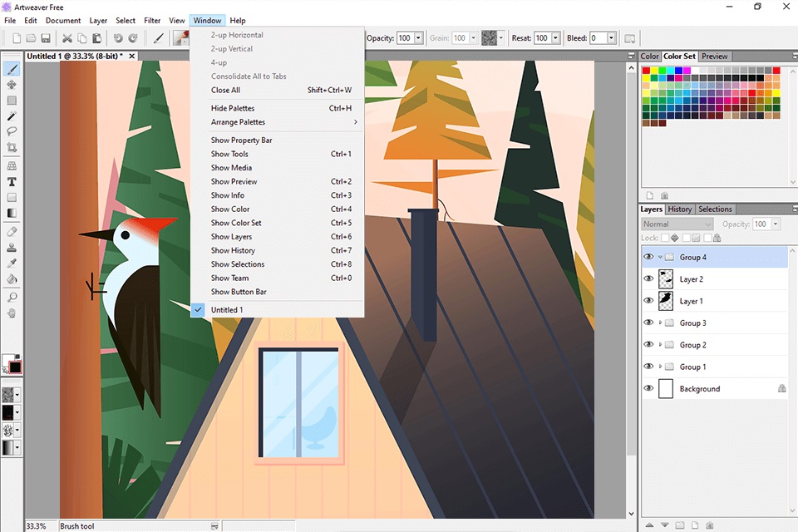This screenshot has height=532, width=798.
Task: Toggle visibility of Group 2
Action: [x=648, y=345]
